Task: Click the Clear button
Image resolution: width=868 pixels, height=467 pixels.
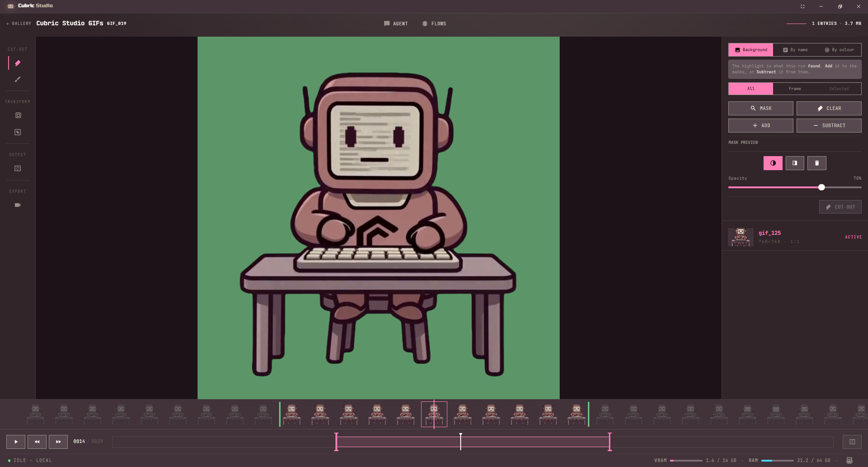Action: [829, 108]
